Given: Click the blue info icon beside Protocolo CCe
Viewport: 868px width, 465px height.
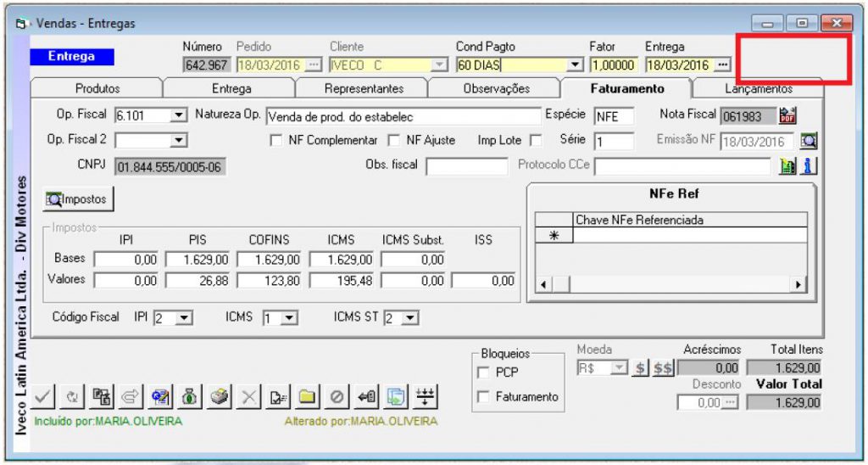Looking at the screenshot, I should pos(809,166).
